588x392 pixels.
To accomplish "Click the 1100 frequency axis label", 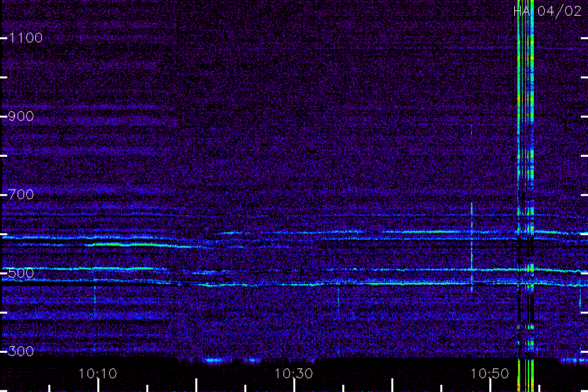I will pyautogui.click(x=25, y=38).
